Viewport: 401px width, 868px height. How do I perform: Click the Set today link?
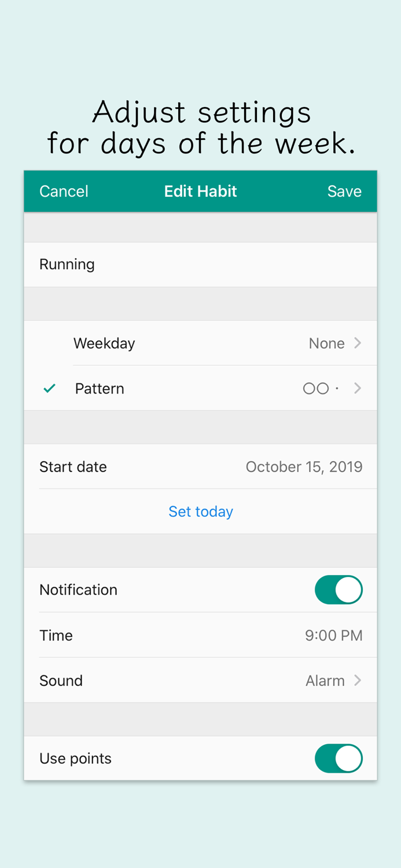(x=200, y=512)
